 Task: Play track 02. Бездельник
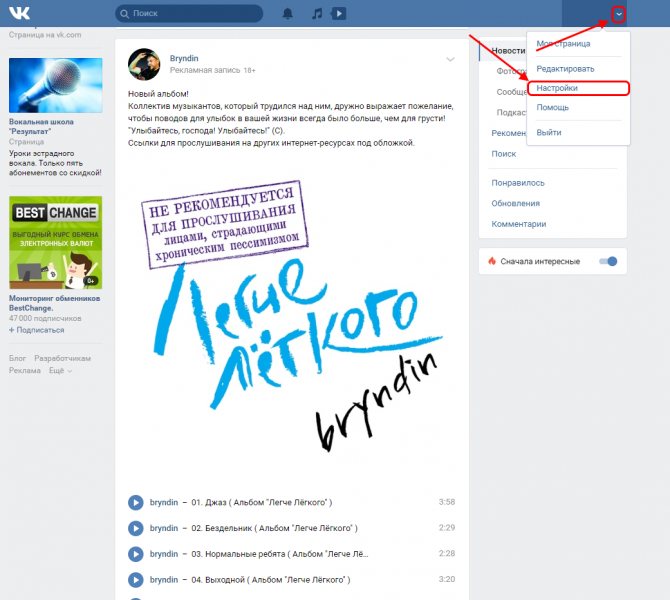(135, 528)
